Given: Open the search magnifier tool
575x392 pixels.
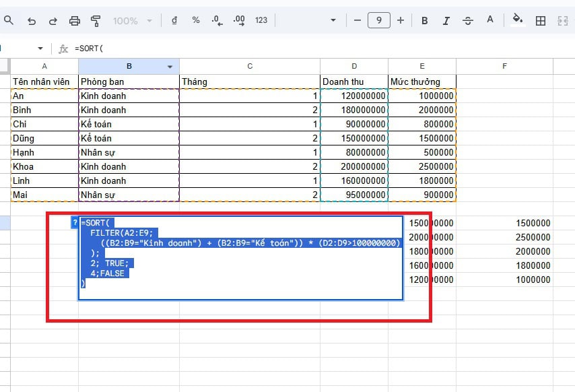Looking at the screenshot, I should [x=9, y=21].
